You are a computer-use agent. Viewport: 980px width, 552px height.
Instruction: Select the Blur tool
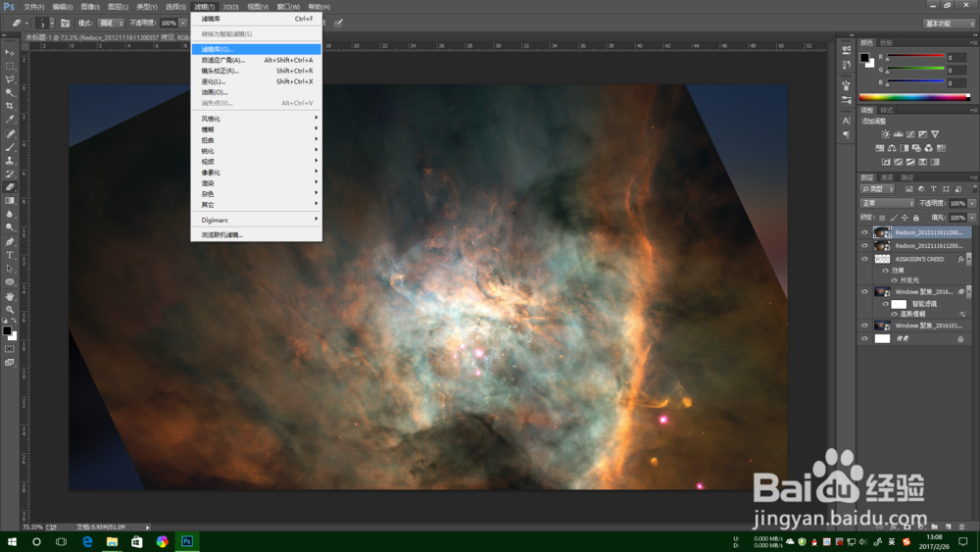coord(10,215)
